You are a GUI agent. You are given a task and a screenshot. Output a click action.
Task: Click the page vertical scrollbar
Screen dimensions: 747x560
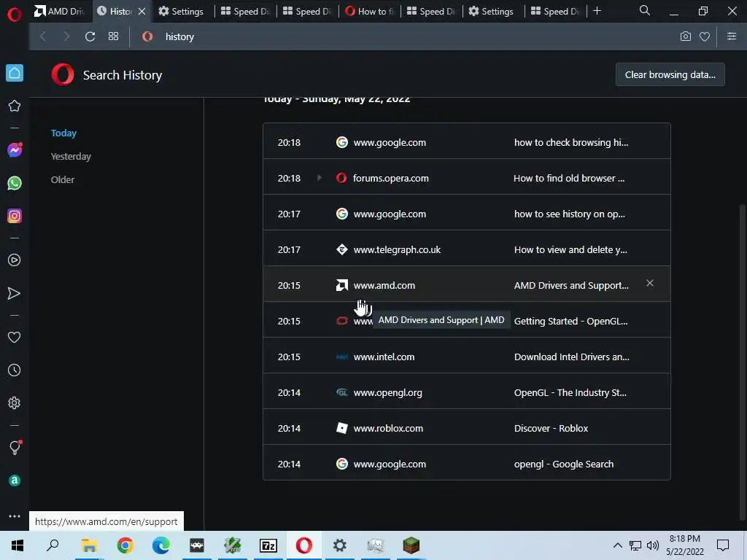(742, 362)
